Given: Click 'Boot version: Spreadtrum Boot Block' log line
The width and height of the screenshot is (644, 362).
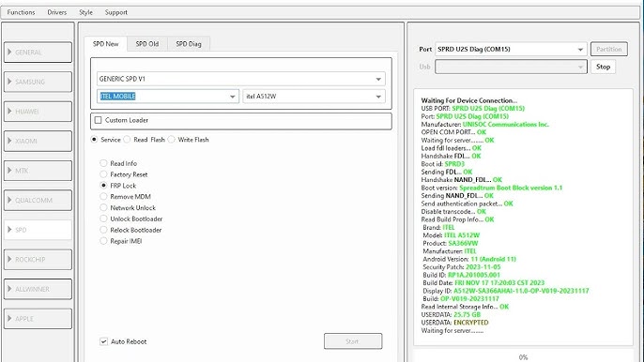Looking at the screenshot, I should click(492, 188).
